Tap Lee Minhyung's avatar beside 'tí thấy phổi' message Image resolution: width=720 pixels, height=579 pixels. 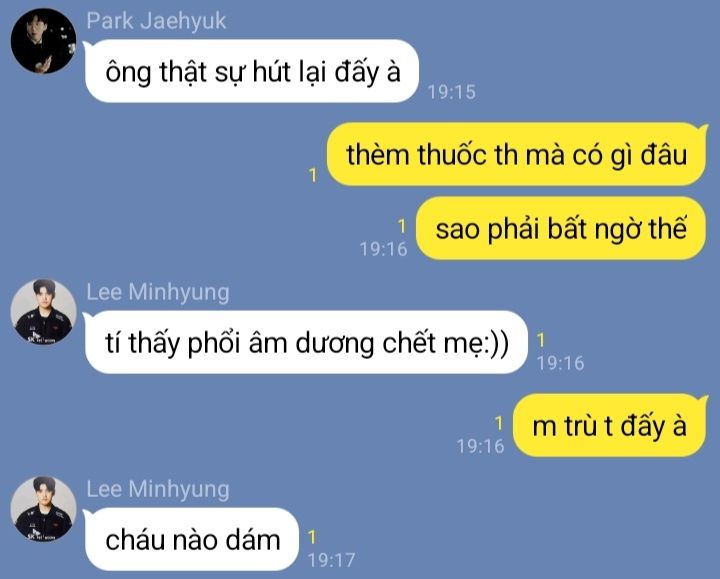click(44, 312)
